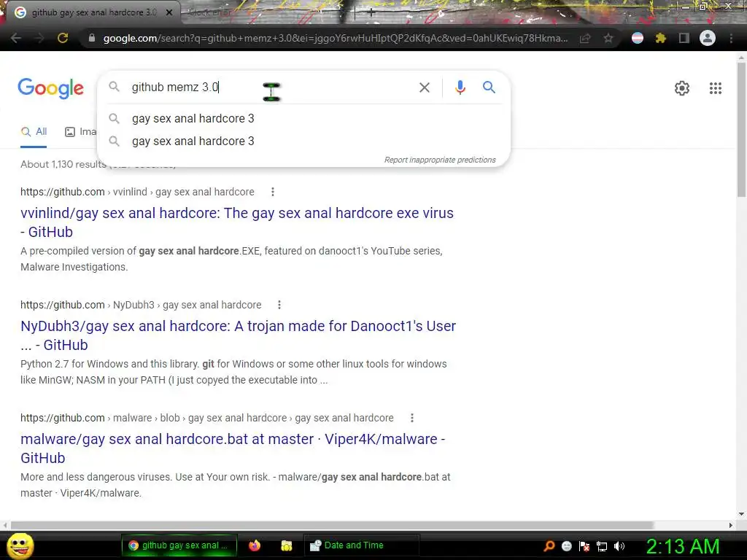Bookmark this page with the star icon
Screen dimensions: 747x560
pos(608,38)
